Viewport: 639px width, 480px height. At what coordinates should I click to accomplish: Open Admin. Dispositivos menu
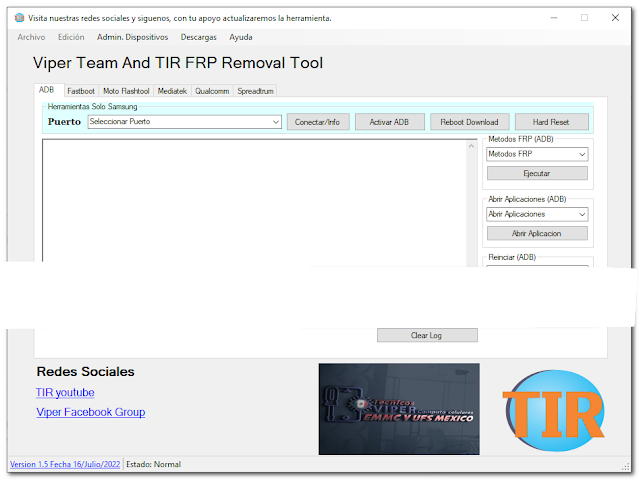point(132,37)
